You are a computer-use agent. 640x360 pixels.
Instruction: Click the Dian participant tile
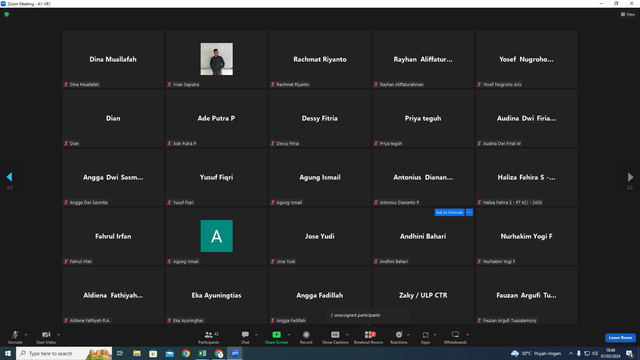point(113,118)
